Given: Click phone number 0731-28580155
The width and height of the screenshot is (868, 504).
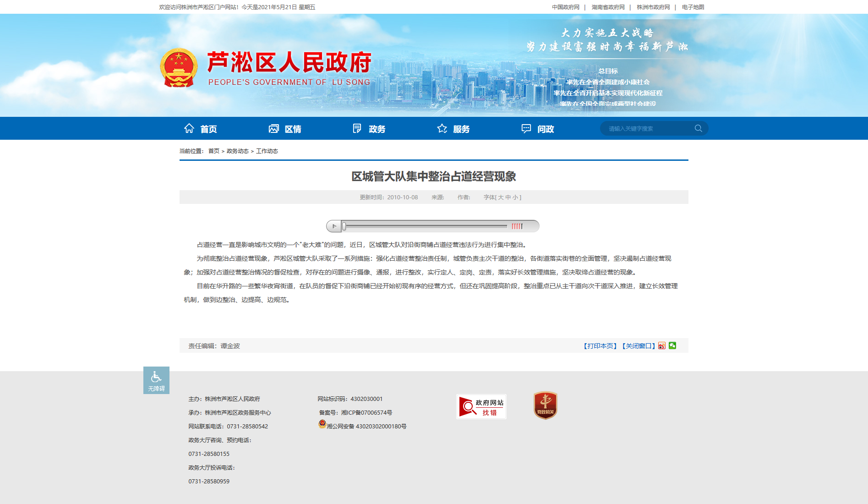Looking at the screenshot, I should [209, 454].
